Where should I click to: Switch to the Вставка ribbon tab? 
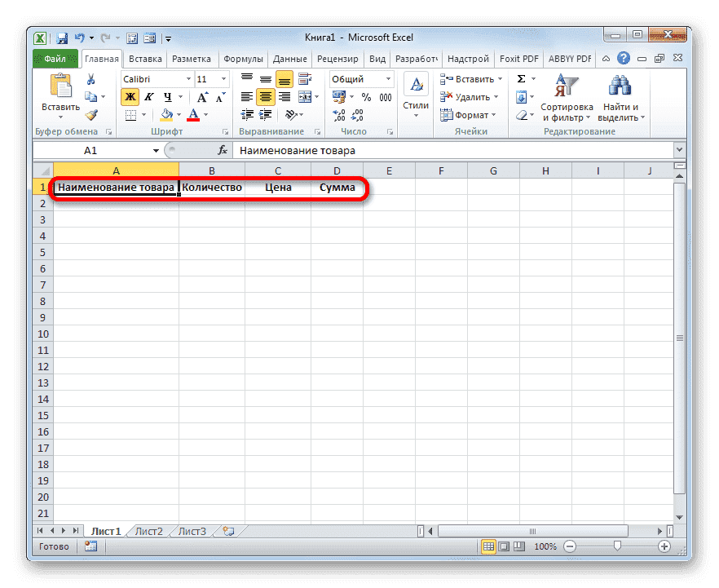[x=145, y=58]
